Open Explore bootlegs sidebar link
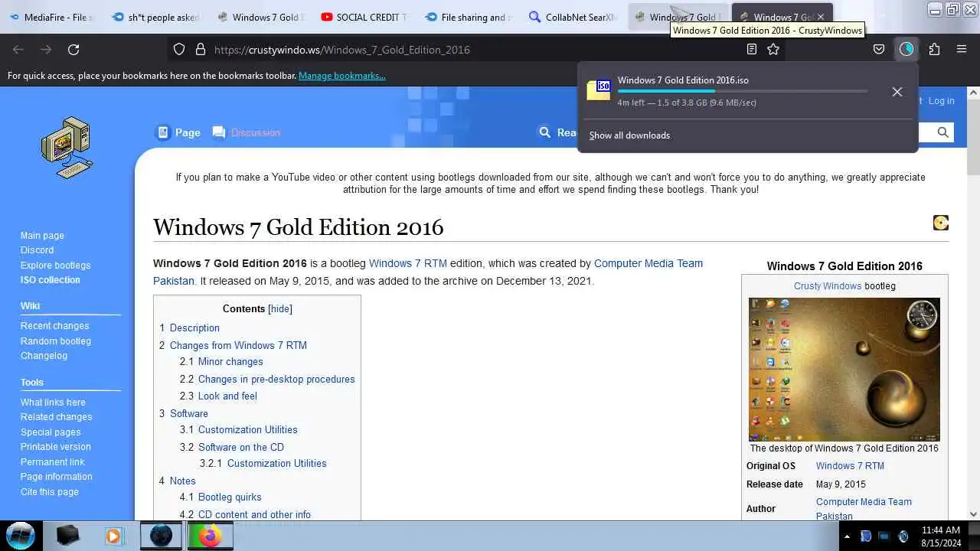The height and width of the screenshot is (551, 980). [x=55, y=266]
